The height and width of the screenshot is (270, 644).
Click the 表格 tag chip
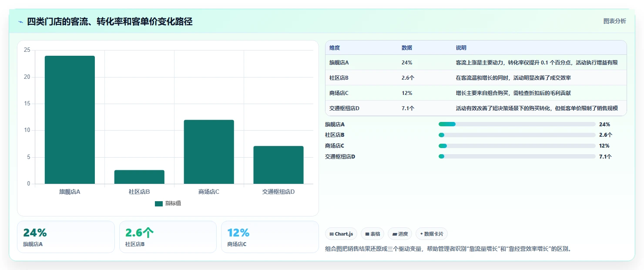(372, 234)
